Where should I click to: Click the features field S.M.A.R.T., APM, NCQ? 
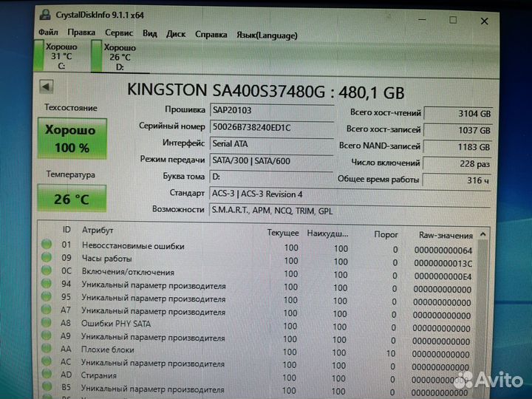pos(350,211)
